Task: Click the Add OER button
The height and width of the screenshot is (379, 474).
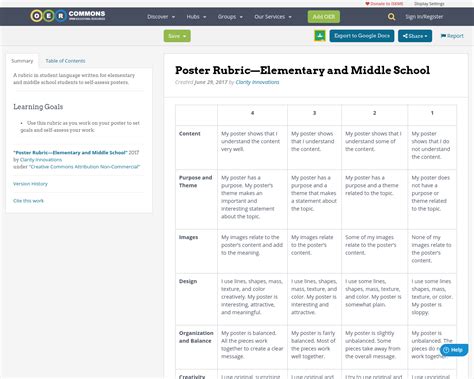Action: (324, 17)
